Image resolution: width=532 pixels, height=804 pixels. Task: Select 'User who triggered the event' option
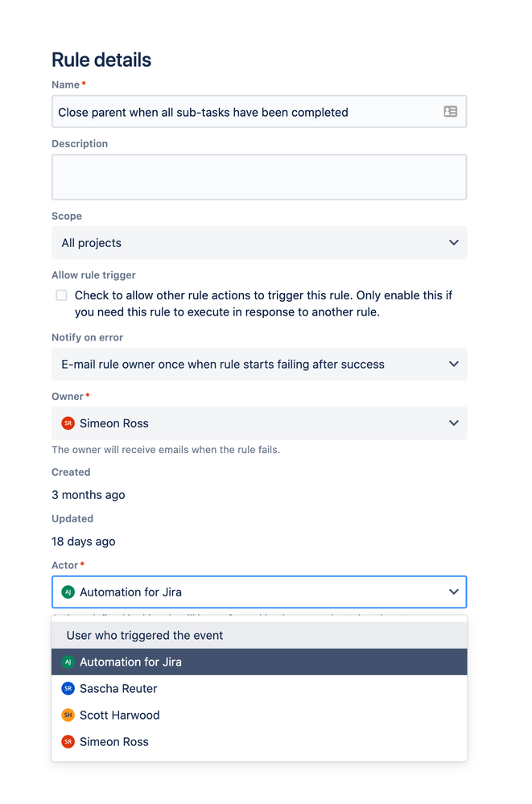point(145,636)
